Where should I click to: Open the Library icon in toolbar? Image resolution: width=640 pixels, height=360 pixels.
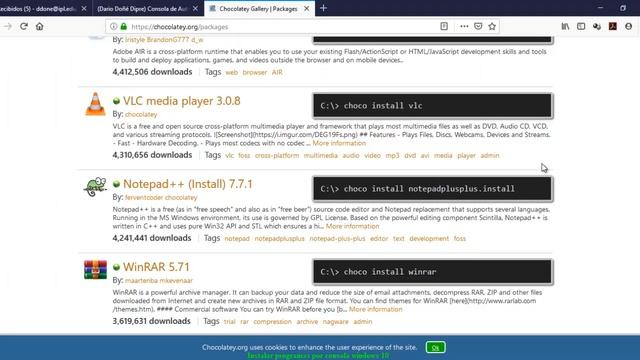tap(565, 27)
